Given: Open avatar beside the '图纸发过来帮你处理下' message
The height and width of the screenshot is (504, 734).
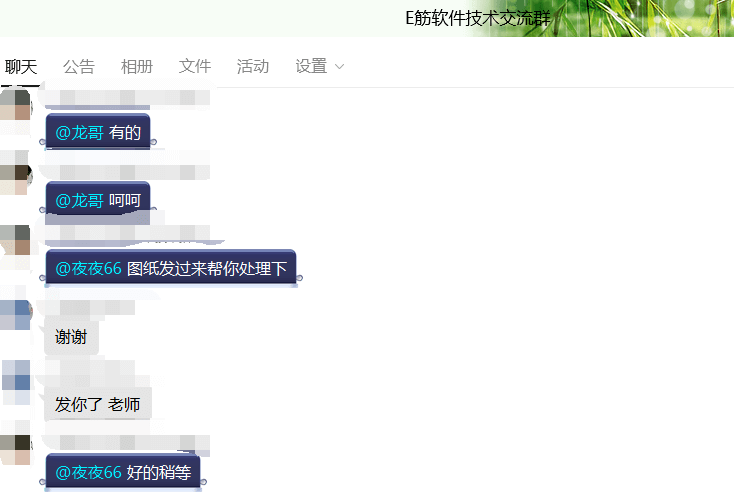Looking at the screenshot, I should (15, 240).
